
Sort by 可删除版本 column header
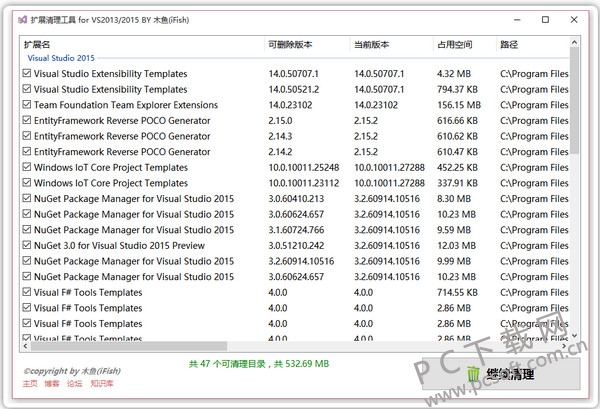click(307, 44)
